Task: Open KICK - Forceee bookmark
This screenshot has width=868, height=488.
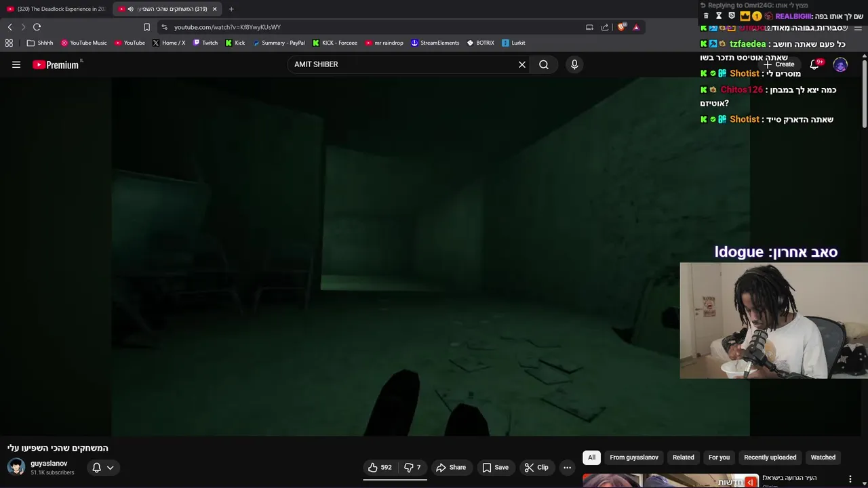Action: coord(334,43)
